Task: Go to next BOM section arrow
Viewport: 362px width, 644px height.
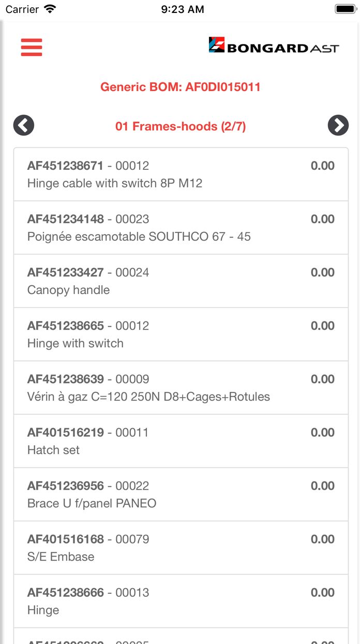Action: pos(338,125)
